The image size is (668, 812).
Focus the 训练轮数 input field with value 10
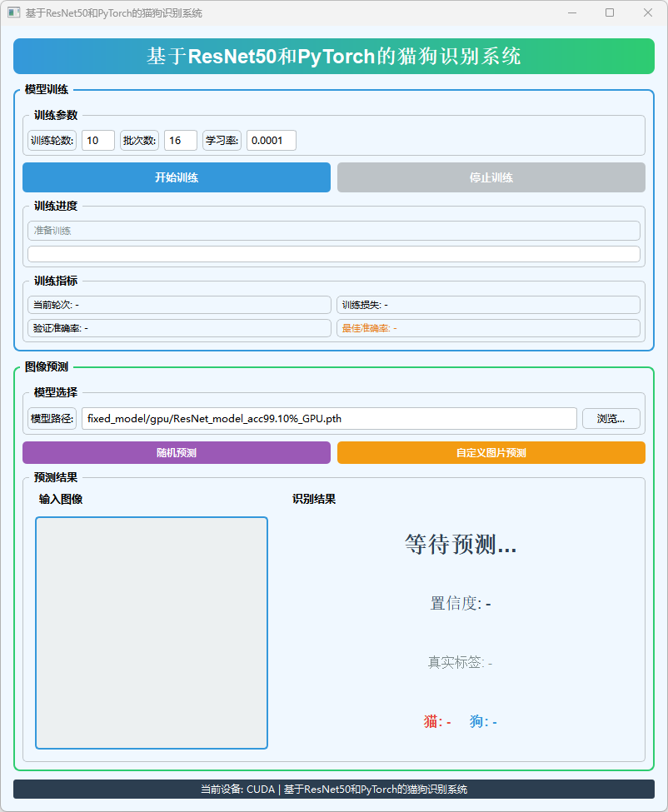point(98,141)
